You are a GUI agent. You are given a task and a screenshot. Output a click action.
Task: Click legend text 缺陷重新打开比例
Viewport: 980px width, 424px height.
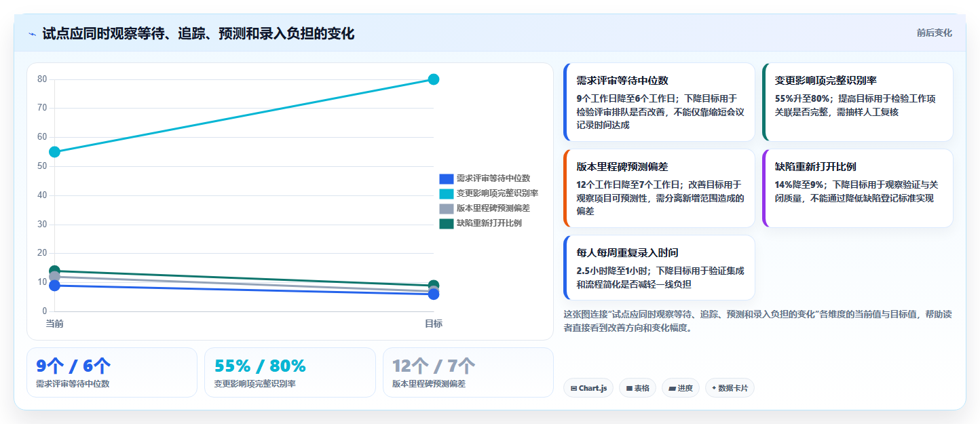click(x=489, y=223)
